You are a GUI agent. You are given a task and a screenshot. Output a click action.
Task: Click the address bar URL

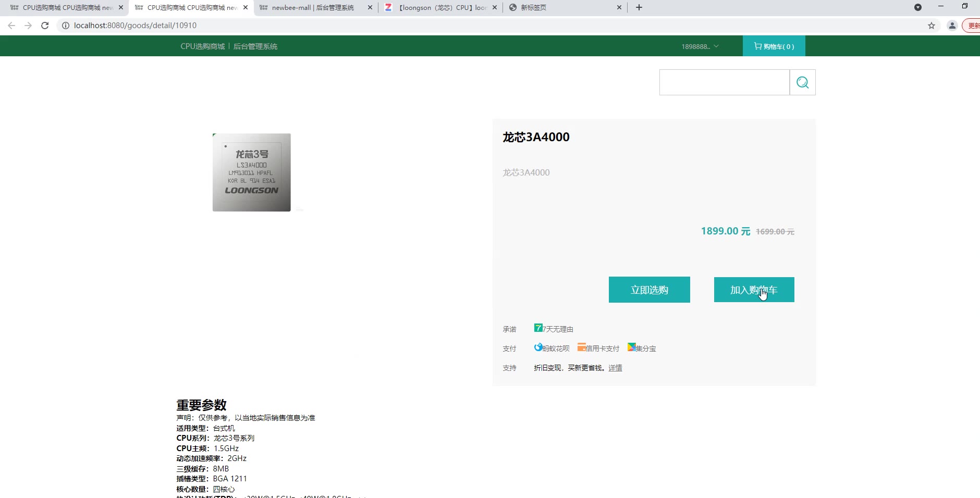click(136, 26)
